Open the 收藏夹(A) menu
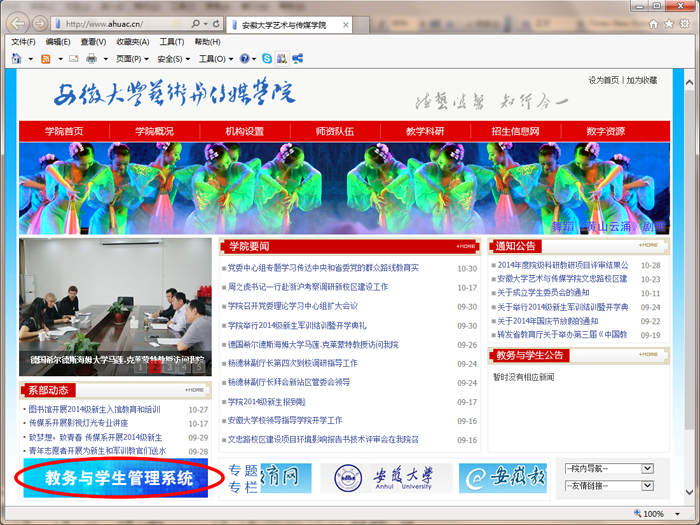Image resolution: width=700 pixels, height=525 pixels. click(x=132, y=42)
